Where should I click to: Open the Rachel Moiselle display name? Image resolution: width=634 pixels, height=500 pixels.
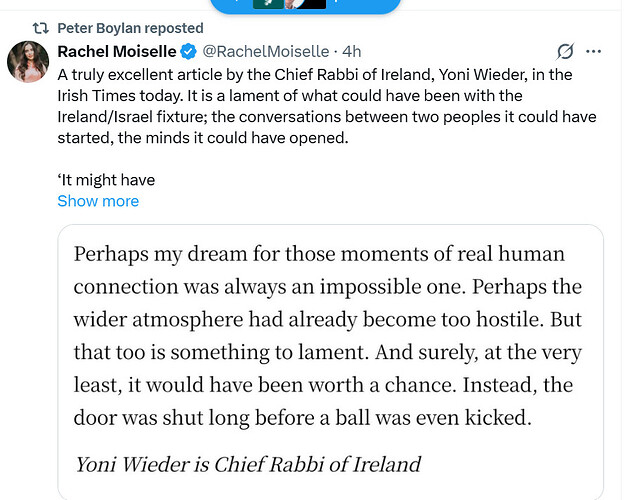tap(117, 52)
